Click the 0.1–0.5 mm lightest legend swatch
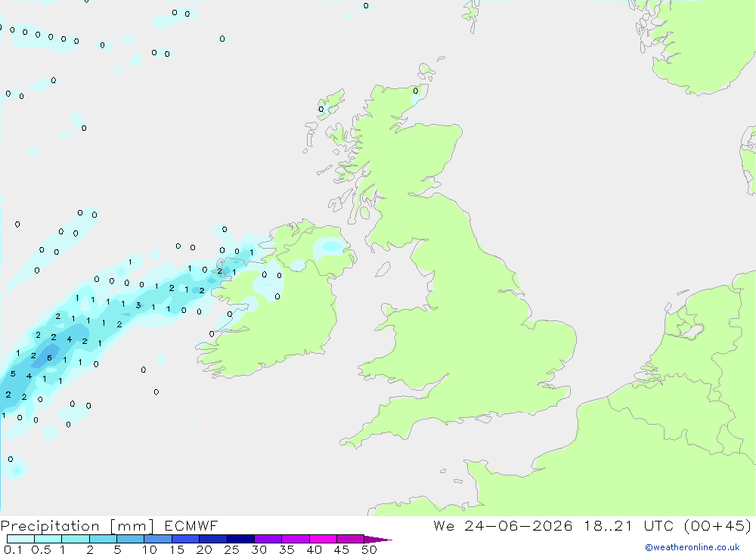756x554 pixels. pyautogui.click(x=20, y=539)
